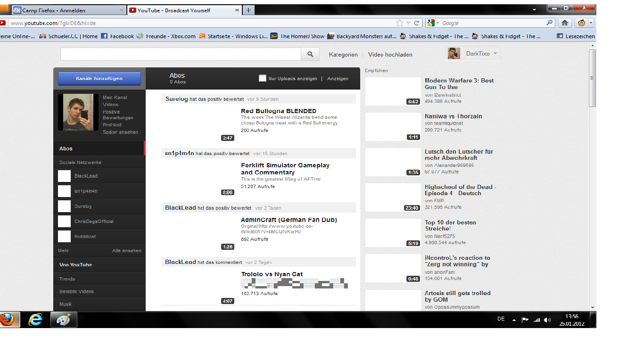This screenshot has width=644, height=362.
Task: Open Modern Warfare 3: Best Gun To Use
Action: click(459, 84)
